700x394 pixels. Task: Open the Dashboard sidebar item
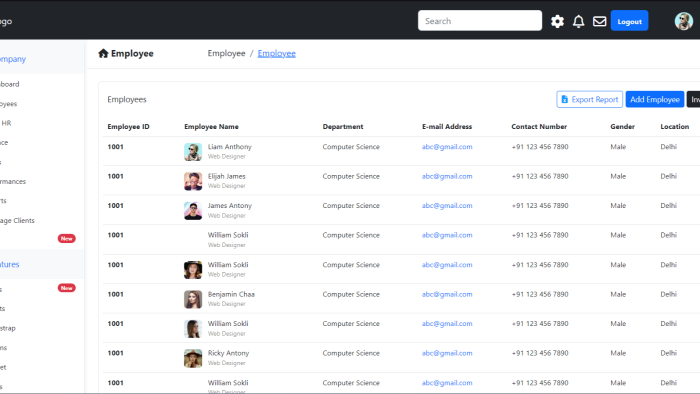pyautogui.click(x=9, y=84)
